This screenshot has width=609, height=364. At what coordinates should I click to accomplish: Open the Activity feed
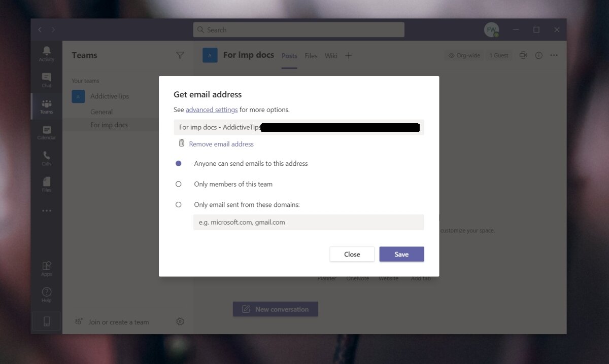click(46, 51)
